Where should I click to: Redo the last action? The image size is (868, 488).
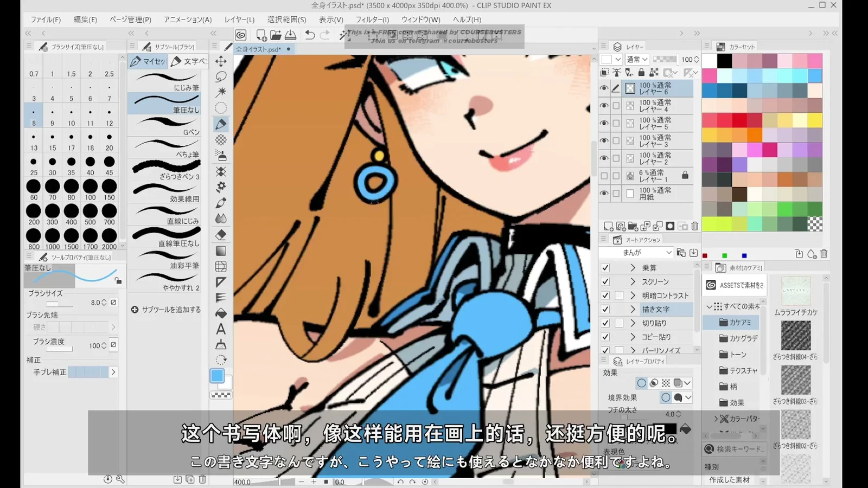click(324, 35)
